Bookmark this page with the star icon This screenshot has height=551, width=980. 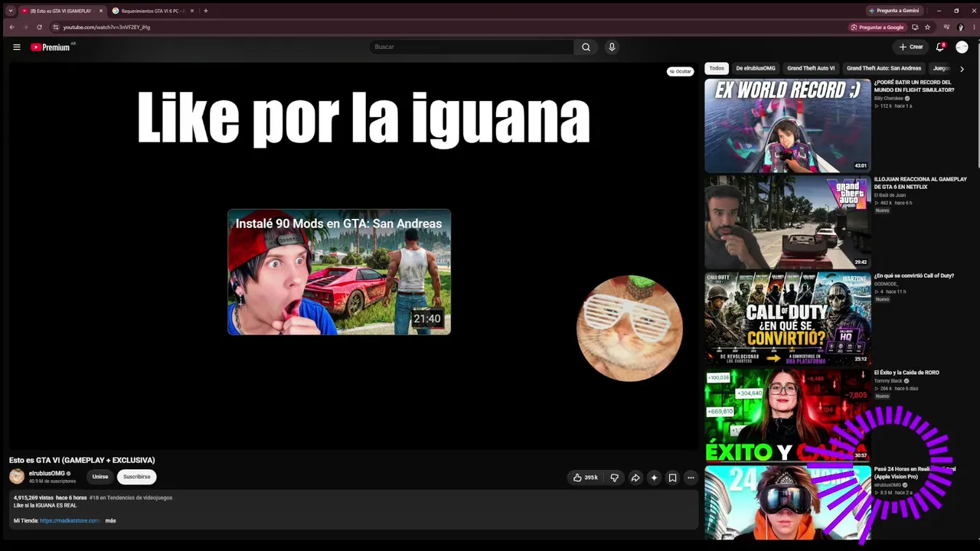[x=927, y=27]
